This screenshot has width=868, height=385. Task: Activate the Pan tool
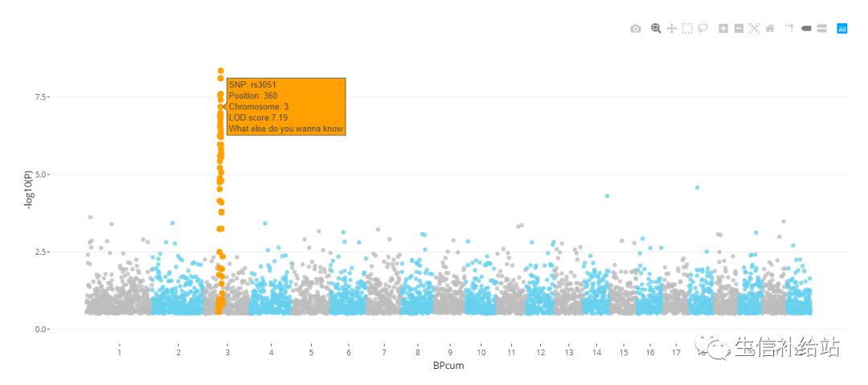pos(672,28)
